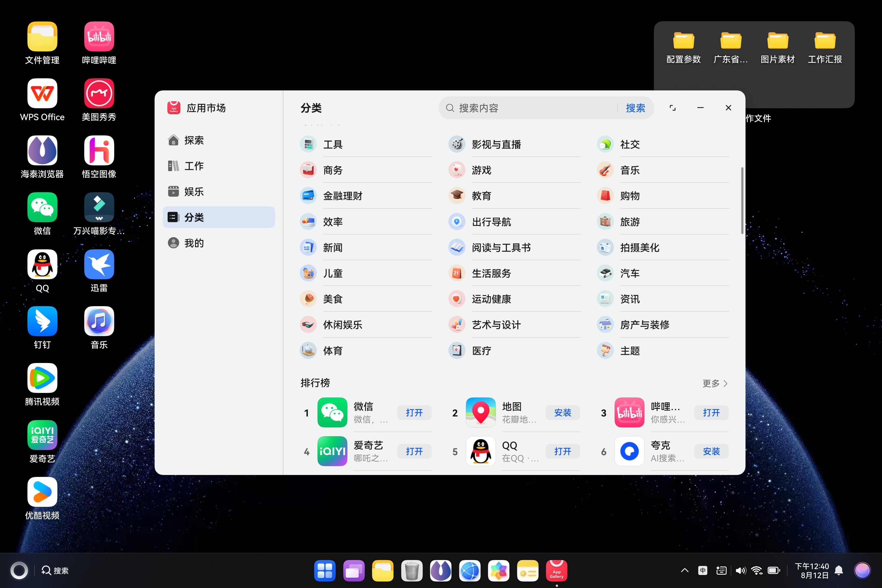Open the 美食 category

click(x=366, y=299)
